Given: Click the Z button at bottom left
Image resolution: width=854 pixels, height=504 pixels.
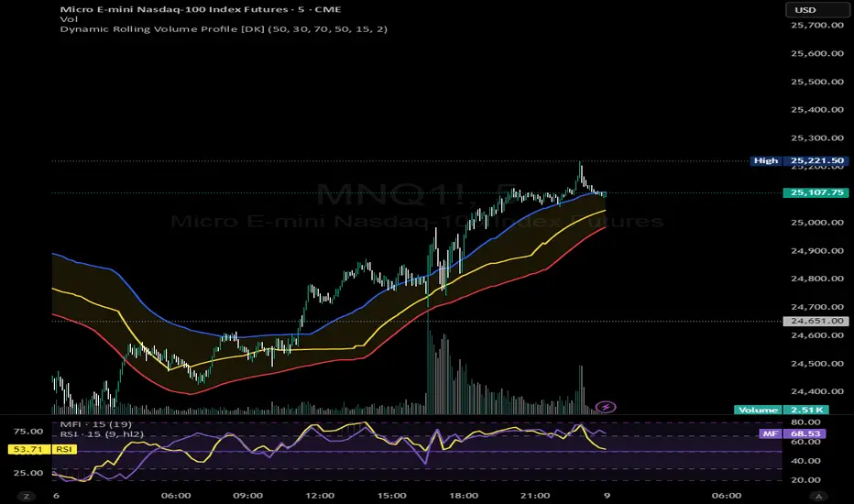Looking at the screenshot, I should pyautogui.click(x=26, y=496).
